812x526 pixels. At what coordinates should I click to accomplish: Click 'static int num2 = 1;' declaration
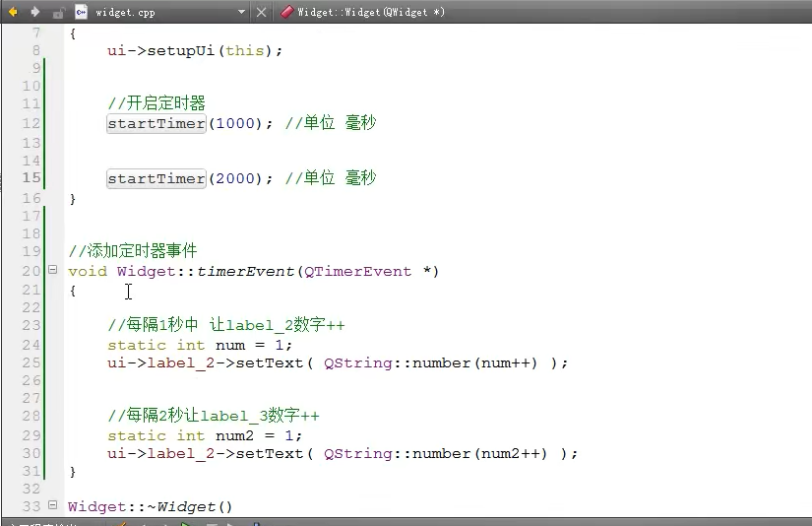205,435
